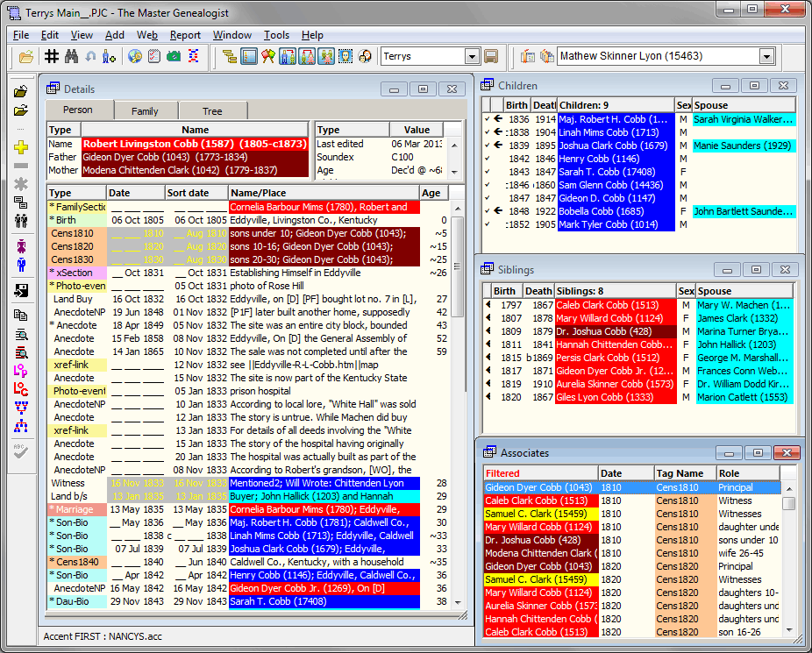The width and height of the screenshot is (812, 653).
Task: Open the Report menu
Action: 187,35
